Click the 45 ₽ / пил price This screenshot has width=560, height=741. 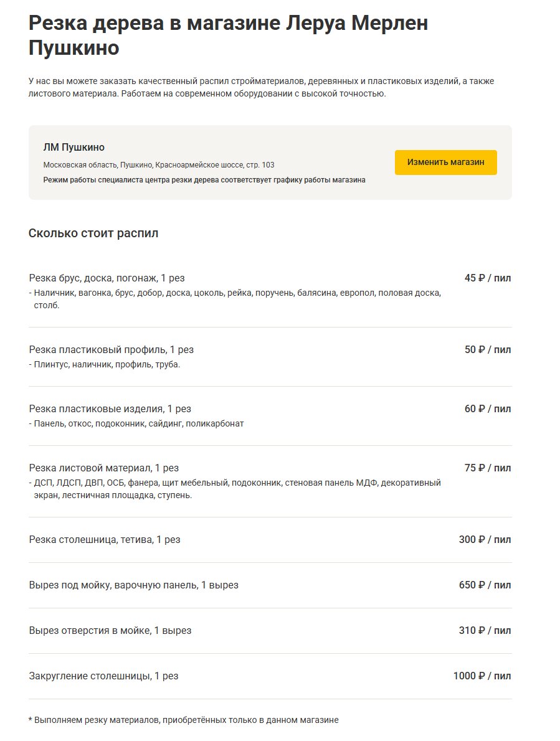click(x=487, y=278)
